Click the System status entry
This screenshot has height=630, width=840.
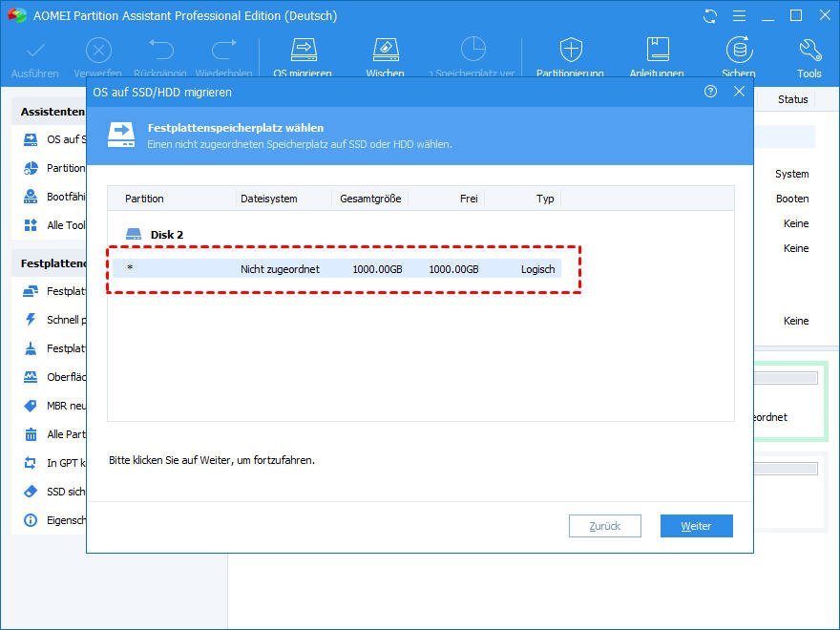(791, 174)
